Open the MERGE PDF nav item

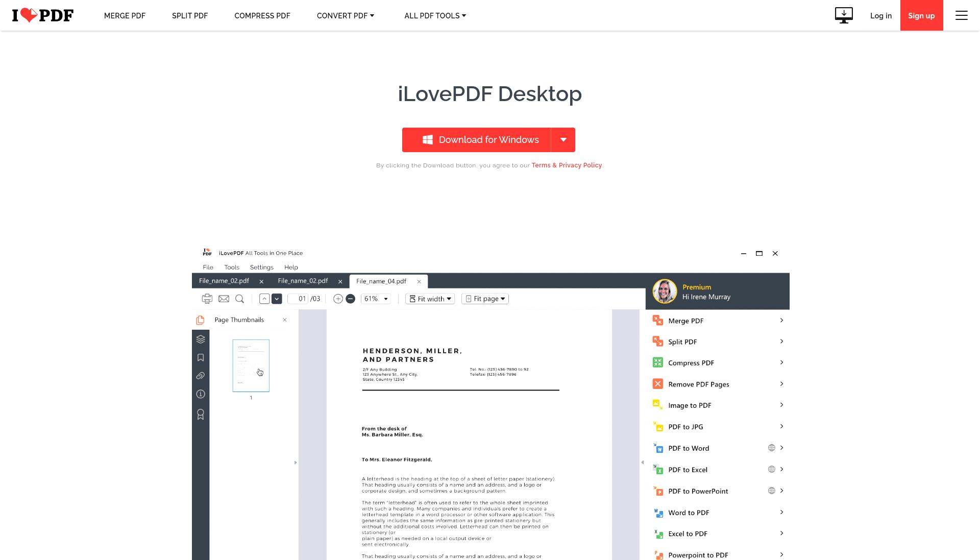click(x=125, y=16)
